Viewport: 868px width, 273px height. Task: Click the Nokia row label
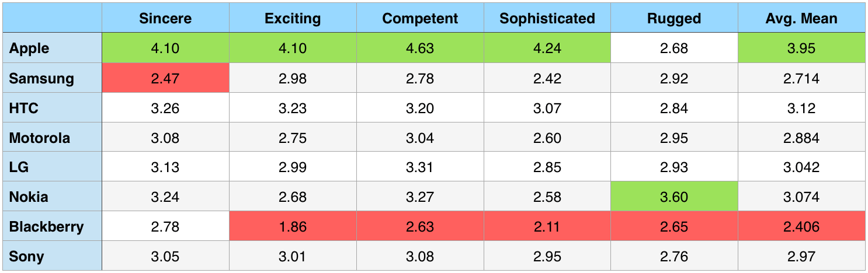29,197
